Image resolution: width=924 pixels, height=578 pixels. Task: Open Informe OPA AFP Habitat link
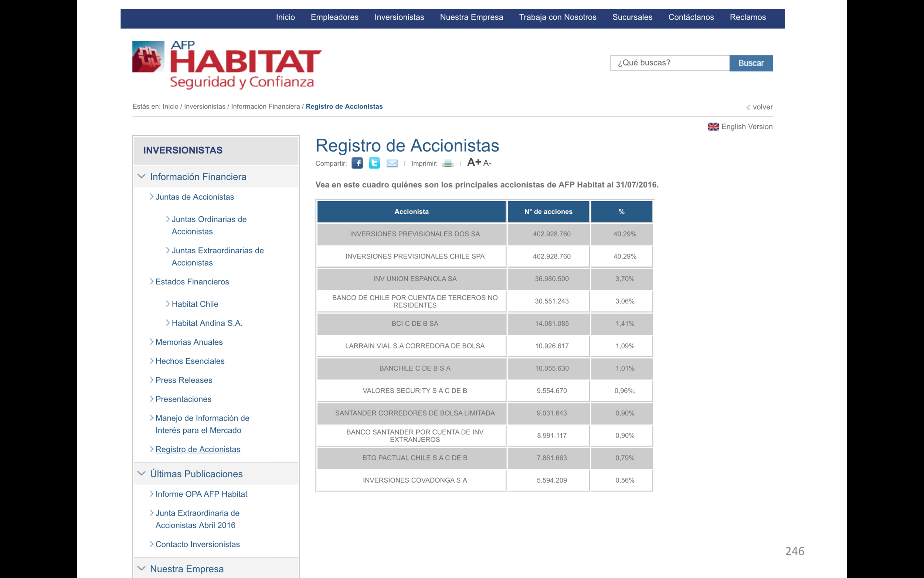click(201, 494)
